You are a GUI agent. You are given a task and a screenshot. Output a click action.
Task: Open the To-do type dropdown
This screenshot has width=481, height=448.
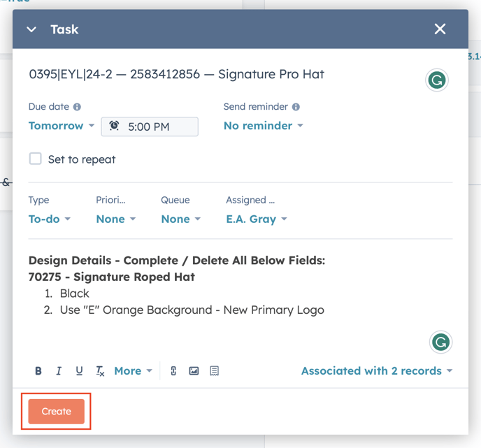[49, 219]
